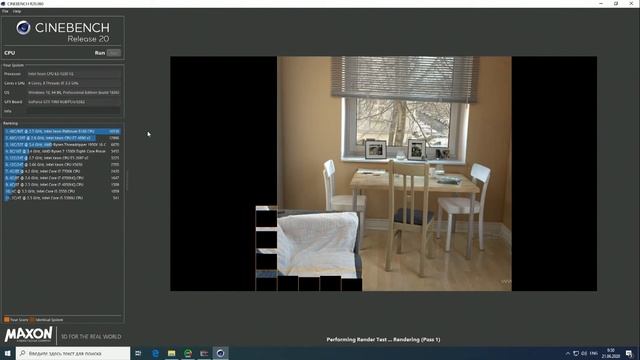
Task: Click the Stop button next to Run
Action: [114, 53]
